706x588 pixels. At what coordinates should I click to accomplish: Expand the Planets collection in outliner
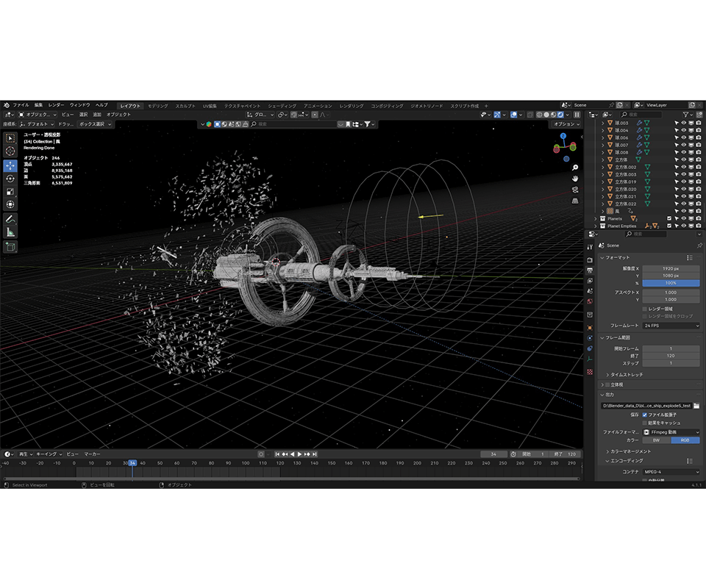point(595,218)
